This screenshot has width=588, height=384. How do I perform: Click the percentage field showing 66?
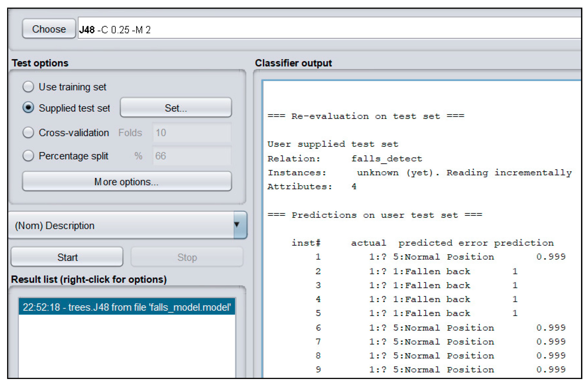click(192, 156)
